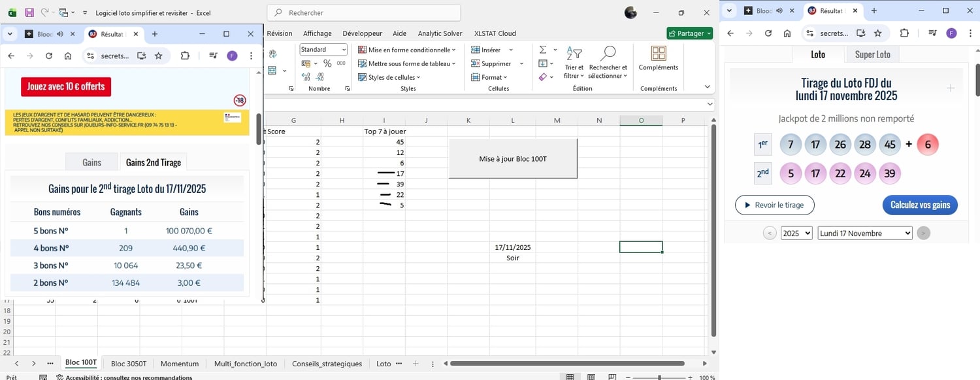Open the Accessibilité recommendations in status bar
This screenshot has width=980, height=380.
click(x=124, y=377)
